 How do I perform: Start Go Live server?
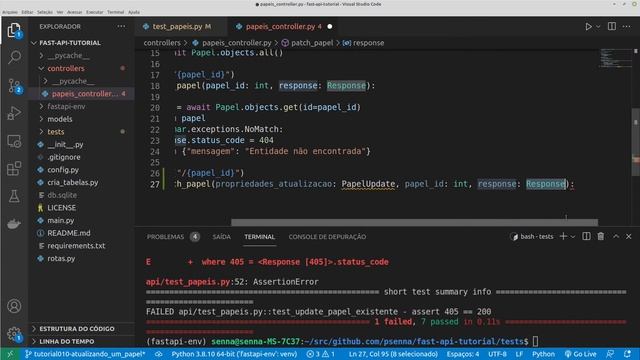tap(580, 354)
